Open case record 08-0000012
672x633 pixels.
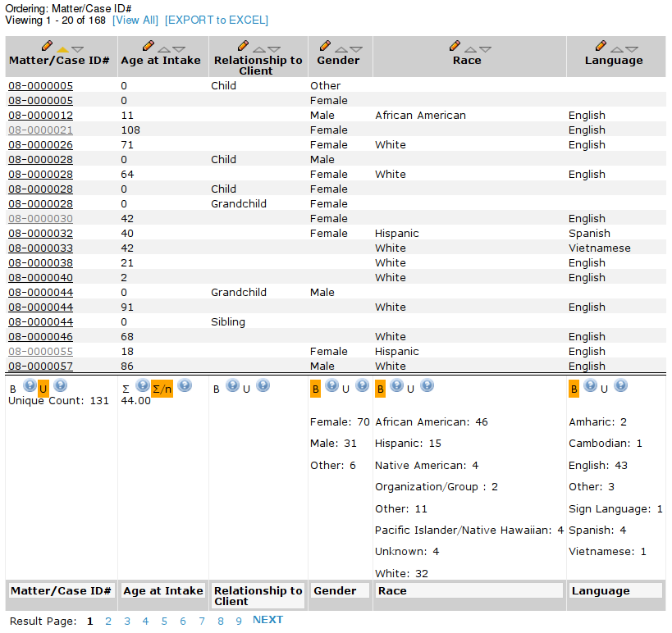click(x=40, y=115)
